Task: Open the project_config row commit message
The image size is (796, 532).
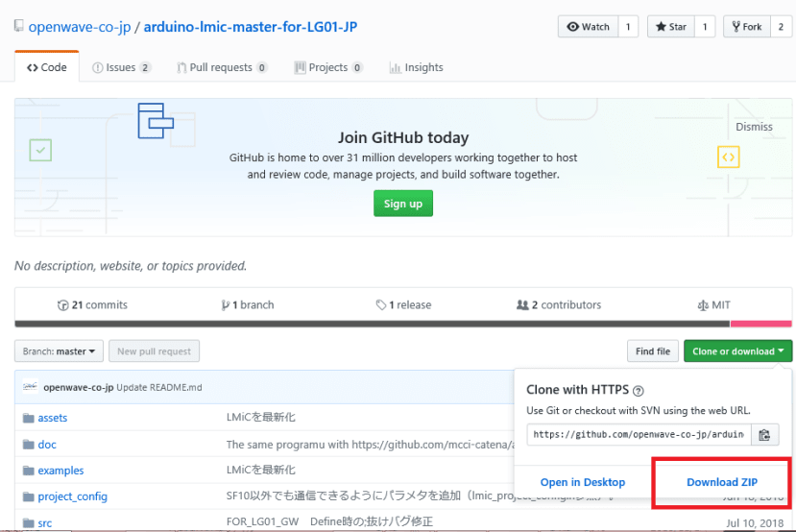Action: click(370, 496)
